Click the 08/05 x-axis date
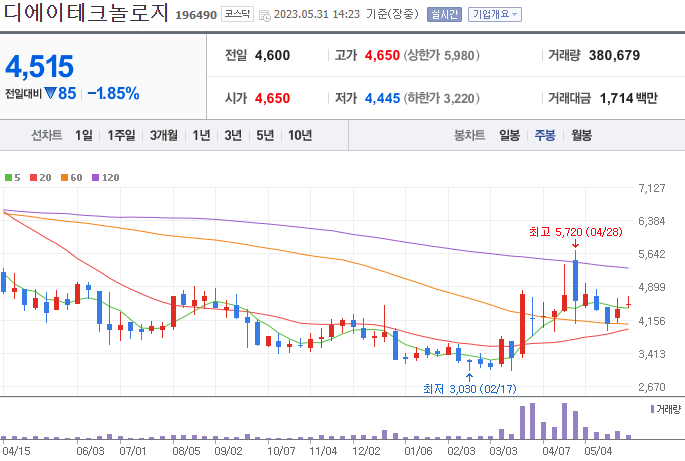The width and height of the screenshot is (685, 461). pos(186,451)
